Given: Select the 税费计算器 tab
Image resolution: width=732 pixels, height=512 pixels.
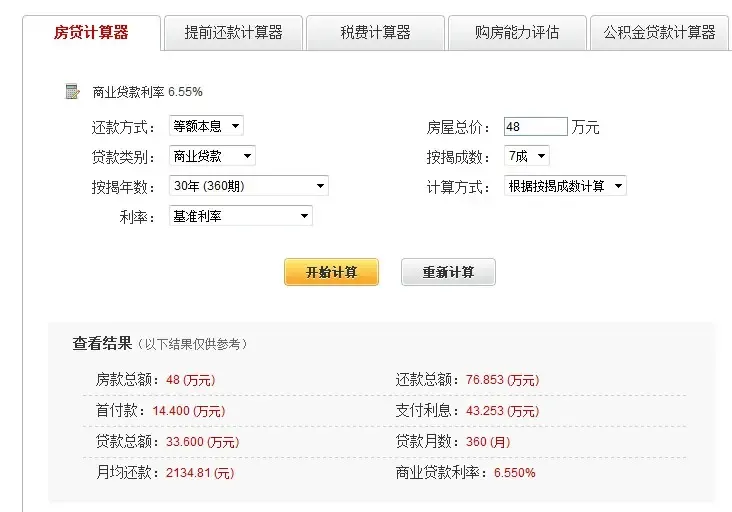Looking at the screenshot, I should [375, 33].
